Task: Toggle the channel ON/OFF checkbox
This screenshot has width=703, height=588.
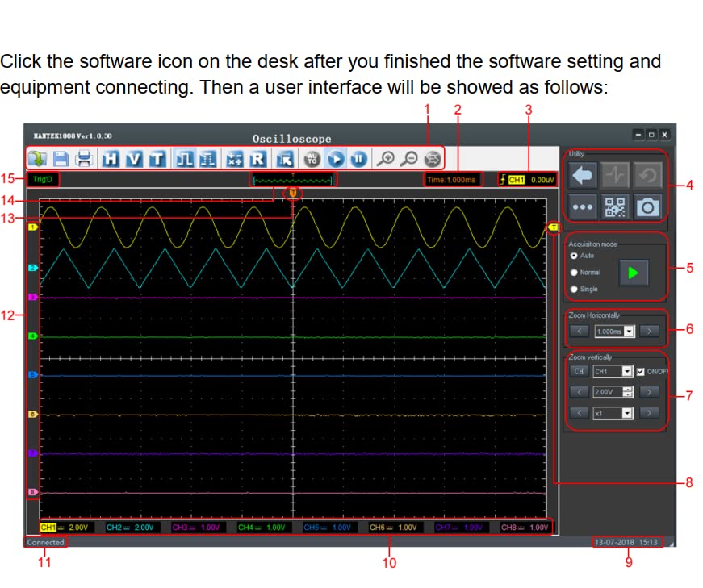Action: [641, 371]
